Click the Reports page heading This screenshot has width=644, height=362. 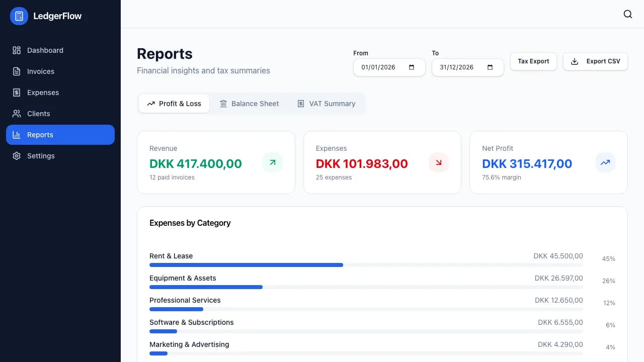tap(165, 54)
